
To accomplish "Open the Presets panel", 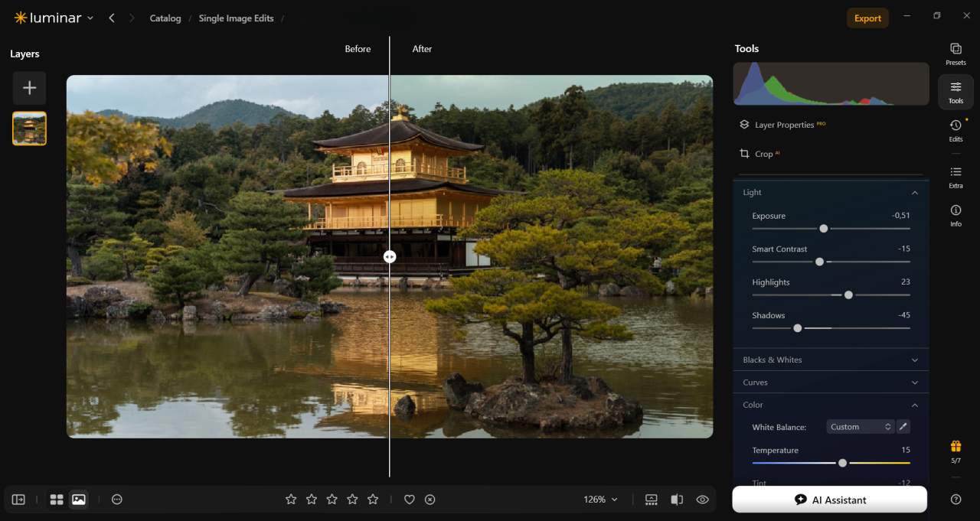I will (x=955, y=54).
